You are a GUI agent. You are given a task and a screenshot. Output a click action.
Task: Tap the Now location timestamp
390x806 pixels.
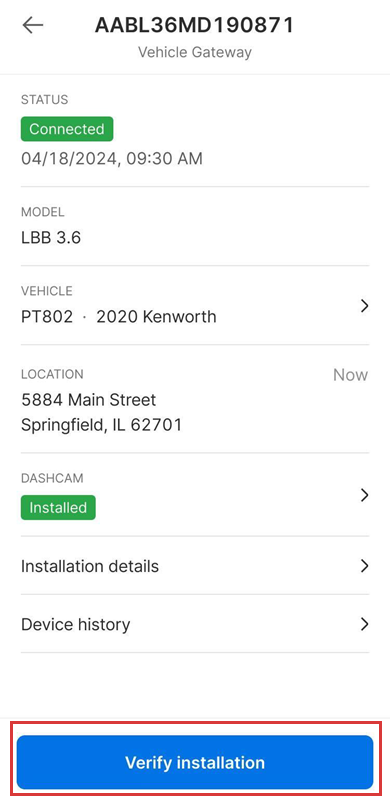click(350, 375)
